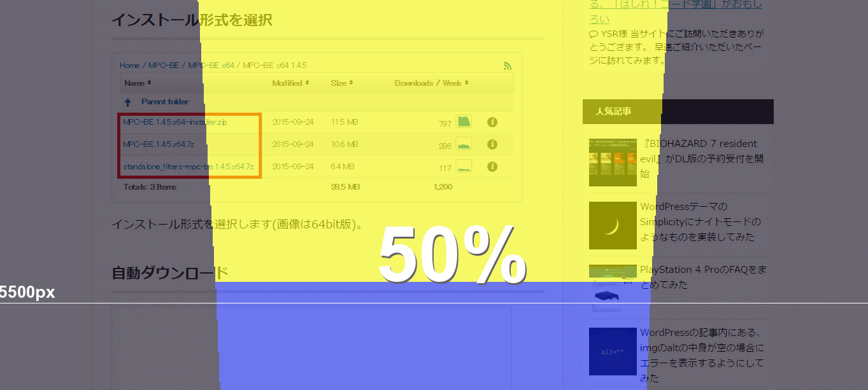
Task: Click the info icon for MPC-BE.1.4.5.x64.7z
Action: [492, 144]
